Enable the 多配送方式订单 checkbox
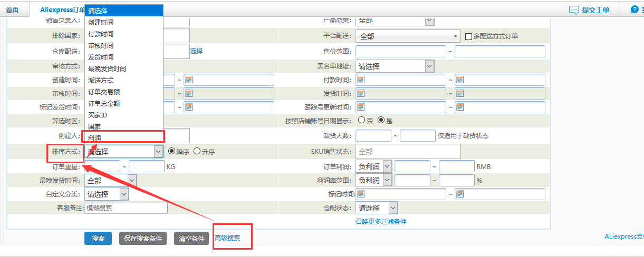 pos(468,36)
